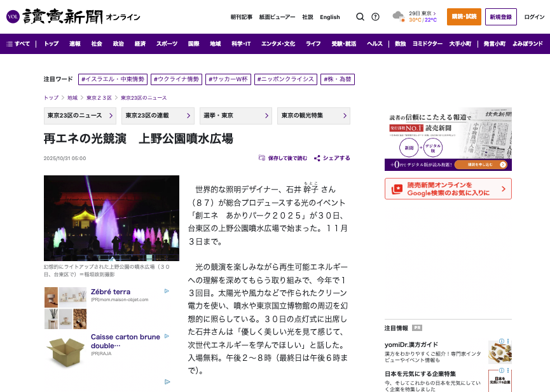The image size is (550, 392).
Task: Select 社会 in navigation bar
Action: [x=97, y=44]
